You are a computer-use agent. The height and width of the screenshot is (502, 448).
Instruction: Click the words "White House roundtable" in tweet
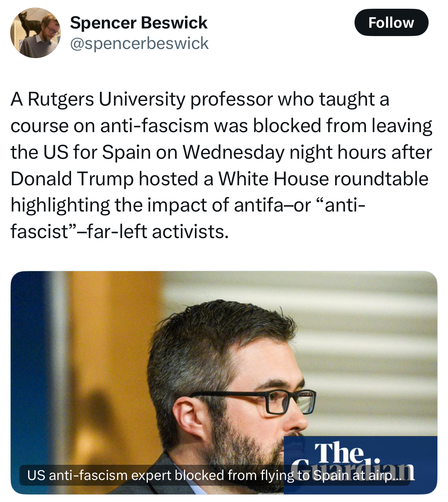(x=323, y=179)
